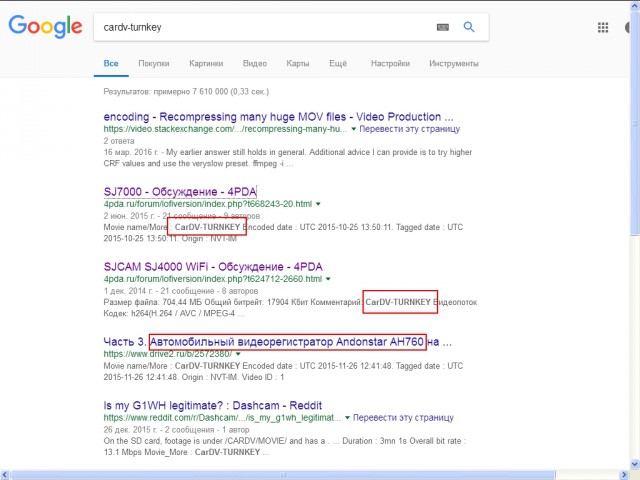Image resolution: width=640 pixels, height=480 pixels.
Task: Click the horizontal scrollbar right arrow
Action: 624,475
